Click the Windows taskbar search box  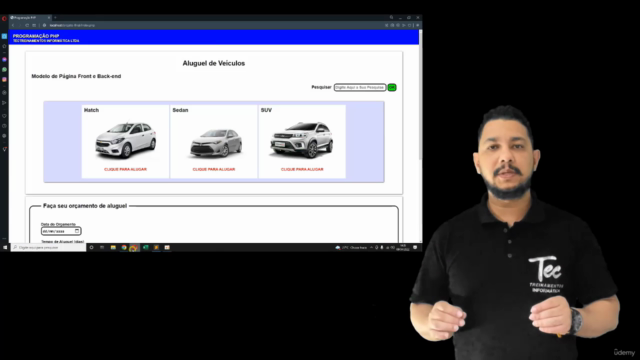(x=48, y=247)
